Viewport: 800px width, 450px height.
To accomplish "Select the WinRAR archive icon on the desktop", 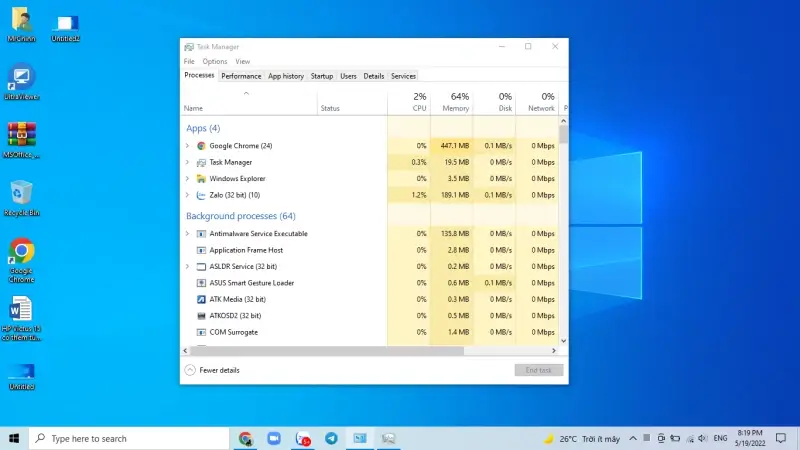I will coord(21,136).
